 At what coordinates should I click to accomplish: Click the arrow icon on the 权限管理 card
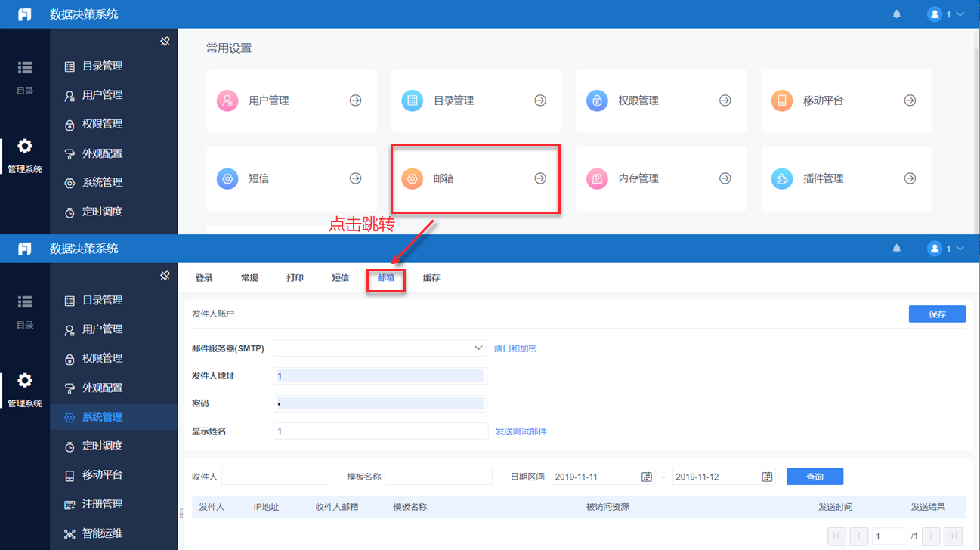point(725,100)
